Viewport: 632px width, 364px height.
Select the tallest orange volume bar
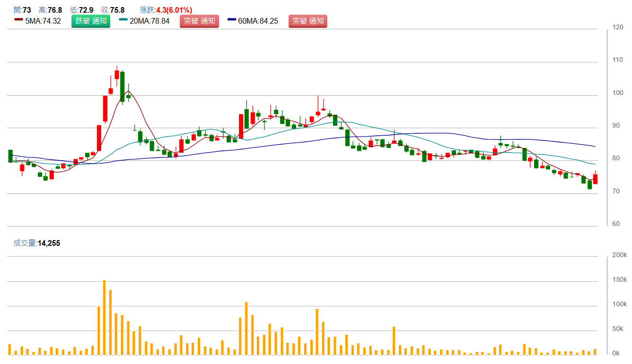[105, 317]
